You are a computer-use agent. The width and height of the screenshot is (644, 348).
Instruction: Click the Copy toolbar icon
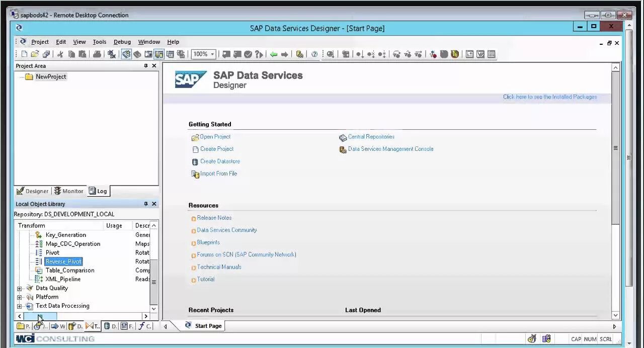point(71,54)
